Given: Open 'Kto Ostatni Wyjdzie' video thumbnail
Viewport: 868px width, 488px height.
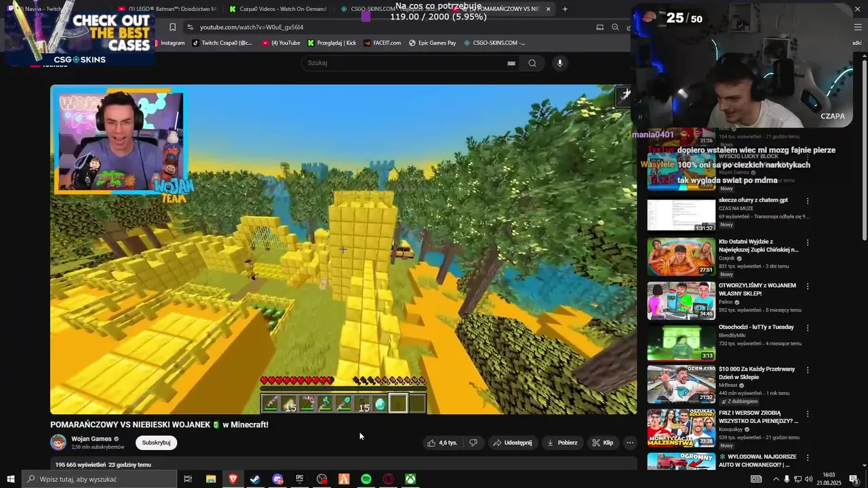Looking at the screenshot, I should pyautogui.click(x=681, y=257).
